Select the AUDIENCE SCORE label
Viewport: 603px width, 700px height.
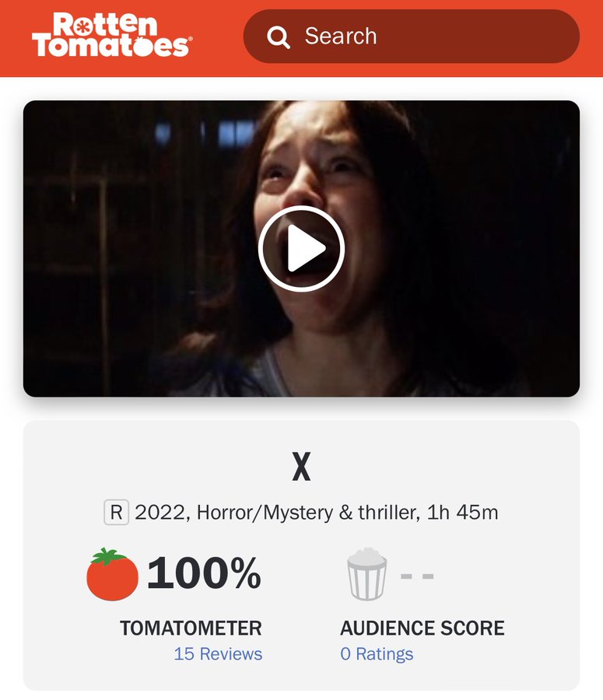pos(422,628)
